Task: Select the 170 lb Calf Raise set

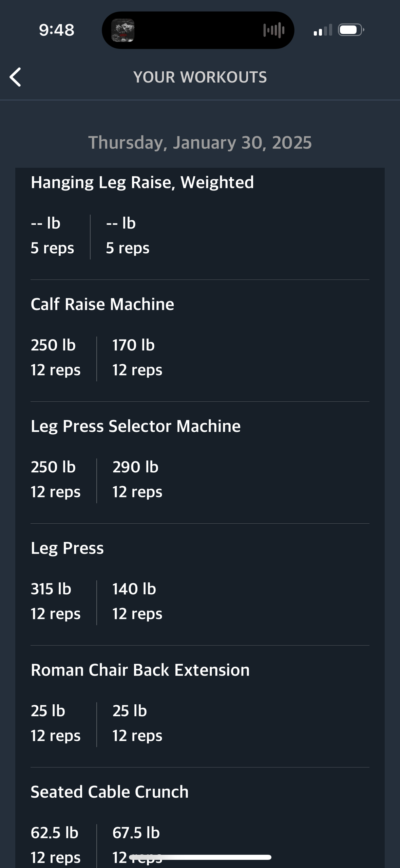Action: click(x=137, y=357)
